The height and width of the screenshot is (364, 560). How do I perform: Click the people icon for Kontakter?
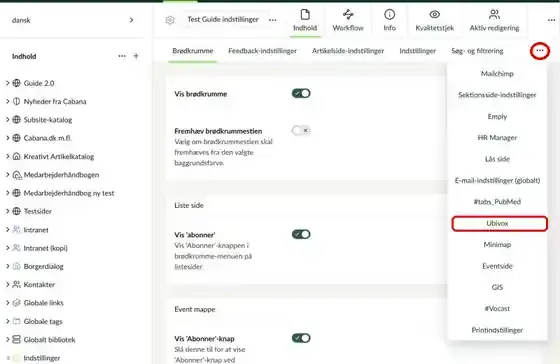[x=16, y=284]
